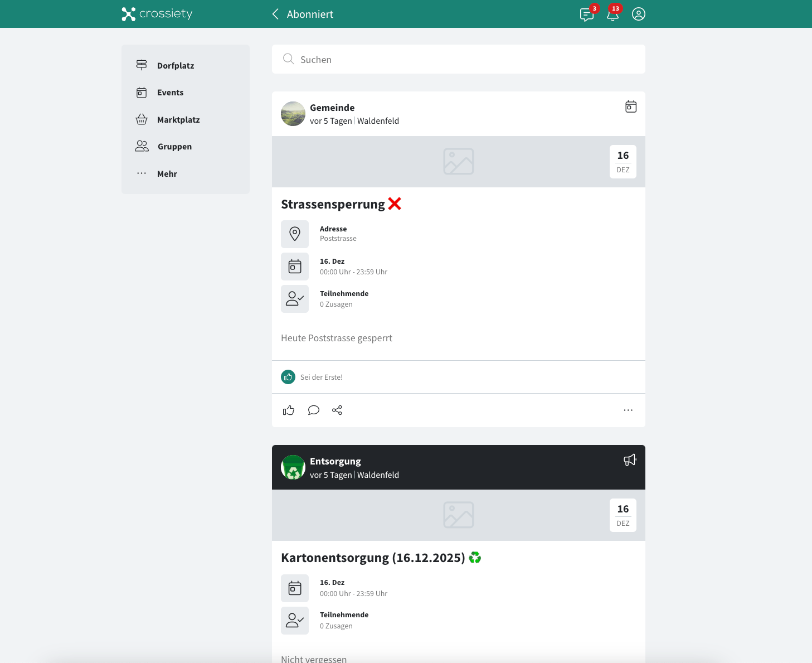The height and width of the screenshot is (663, 812).
Task: Share the Strassensperrung post
Action: [337, 410]
